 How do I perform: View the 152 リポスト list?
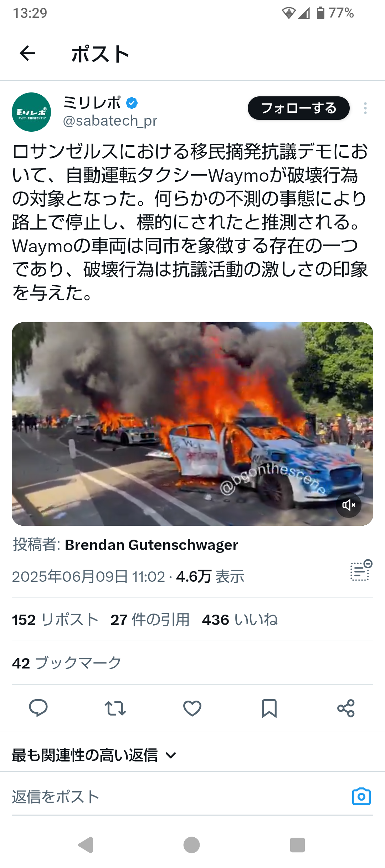(55, 620)
